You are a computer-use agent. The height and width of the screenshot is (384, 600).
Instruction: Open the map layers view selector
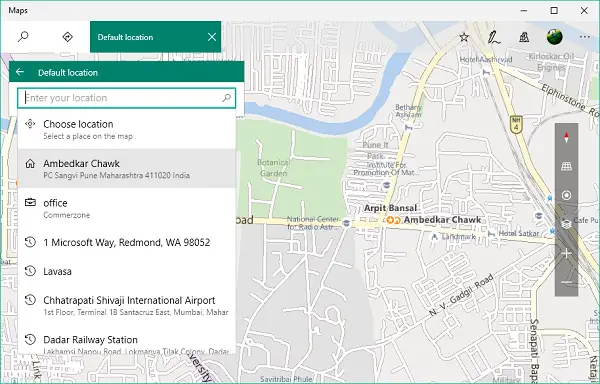(566, 224)
